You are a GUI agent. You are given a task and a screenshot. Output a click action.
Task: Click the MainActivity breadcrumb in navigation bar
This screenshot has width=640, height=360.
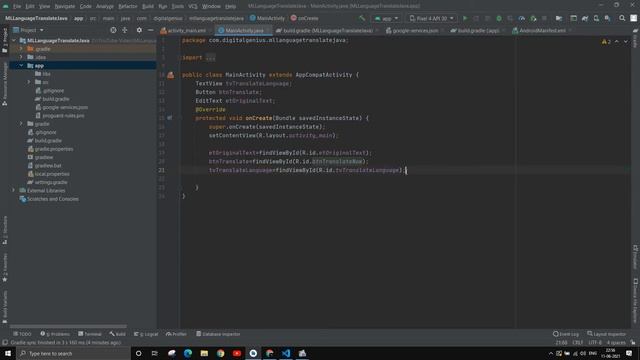pyautogui.click(x=267, y=18)
